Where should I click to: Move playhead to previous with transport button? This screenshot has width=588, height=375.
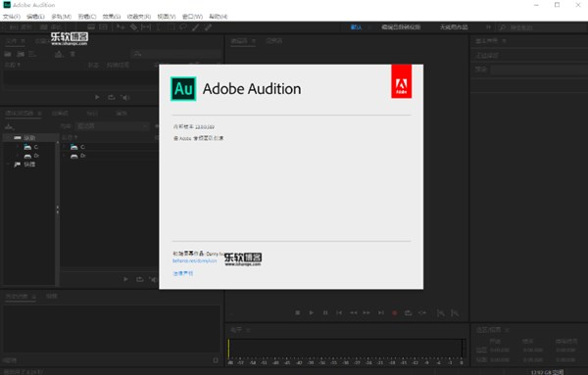339,312
